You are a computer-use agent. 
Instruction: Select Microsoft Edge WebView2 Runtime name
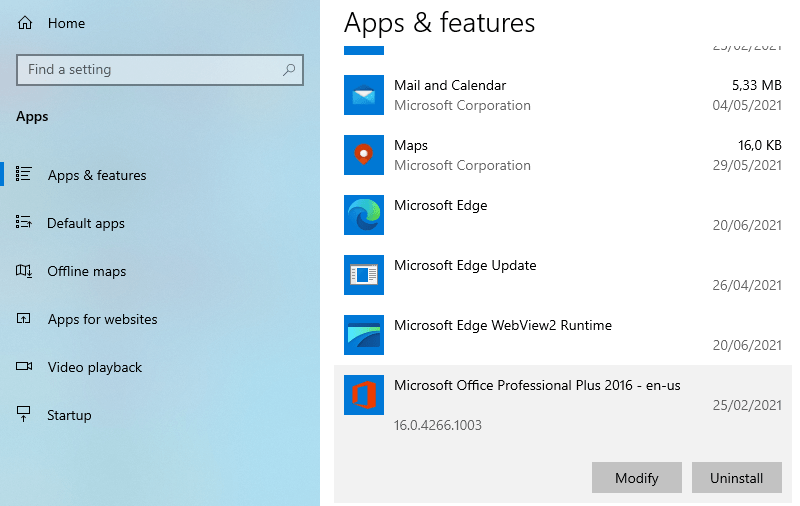503,325
